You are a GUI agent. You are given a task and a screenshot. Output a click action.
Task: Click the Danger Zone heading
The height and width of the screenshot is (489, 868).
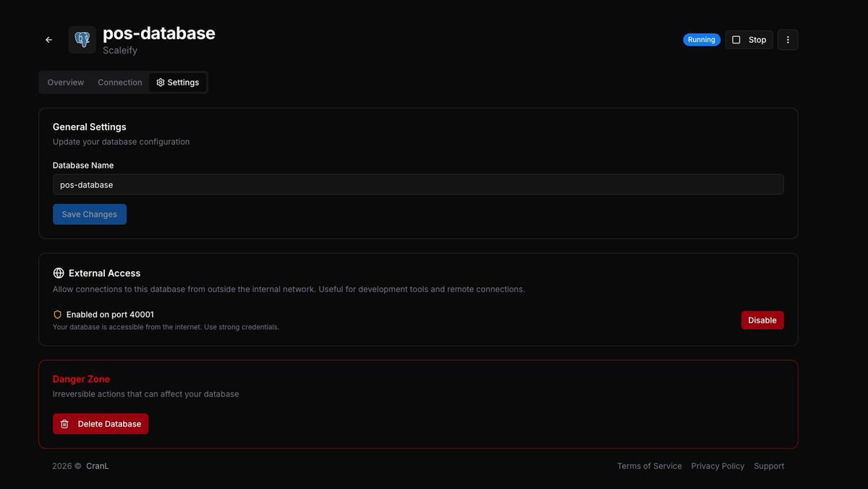point(81,379)
